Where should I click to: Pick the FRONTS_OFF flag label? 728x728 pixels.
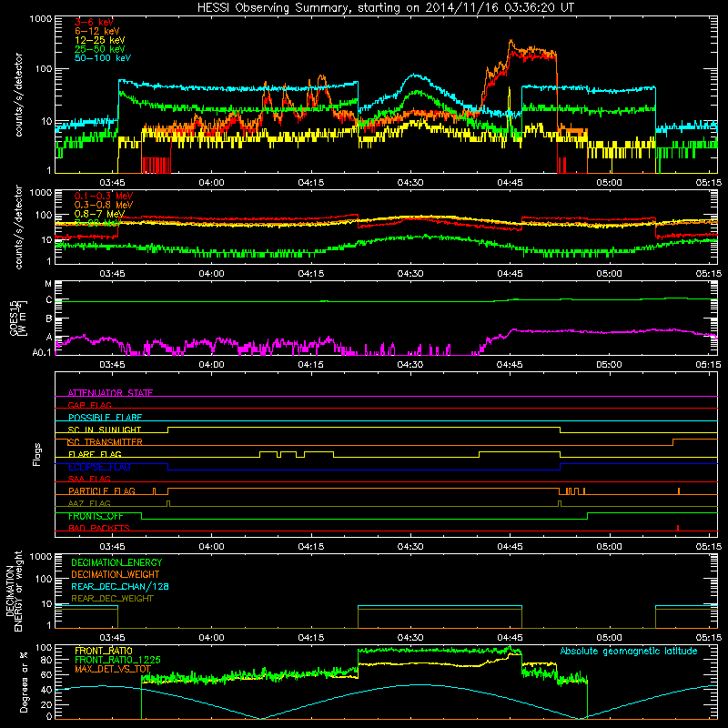[96, 516]
